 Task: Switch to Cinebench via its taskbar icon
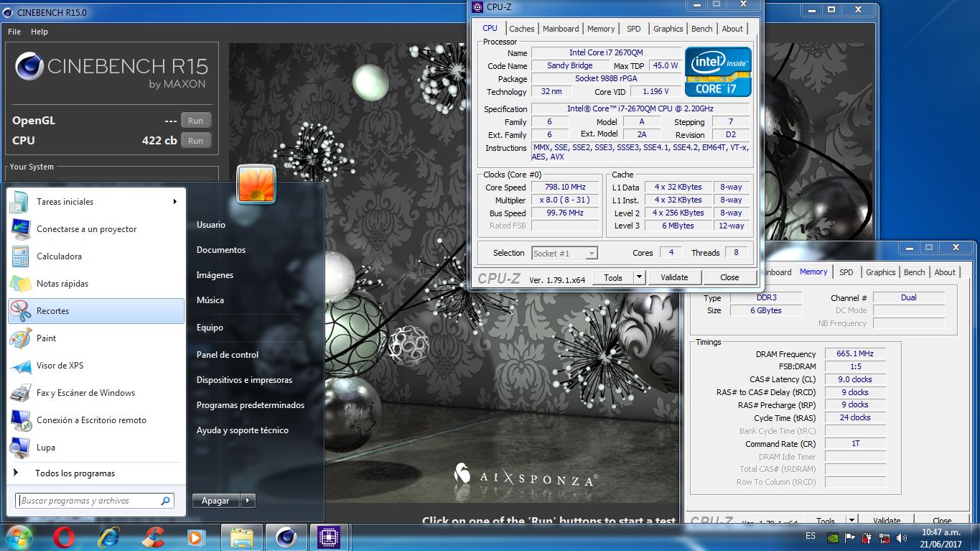click(x=286, y=537)
